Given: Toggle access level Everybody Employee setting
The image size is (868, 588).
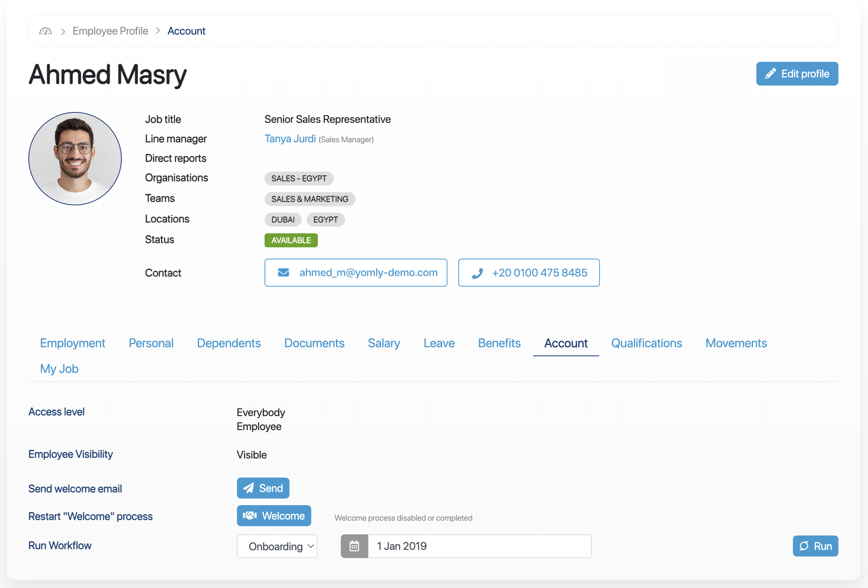Looking at the screenshot, I should [x=261, y=419].
